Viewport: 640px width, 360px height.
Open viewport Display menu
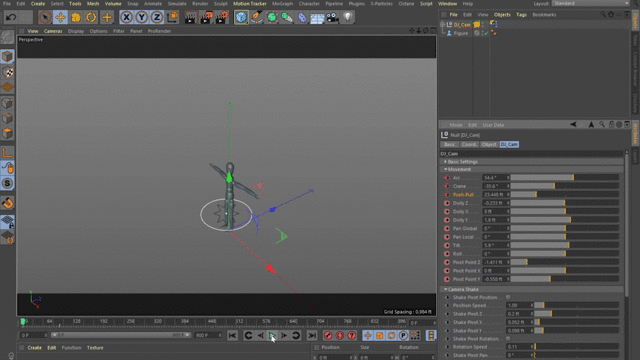(76, 31)
